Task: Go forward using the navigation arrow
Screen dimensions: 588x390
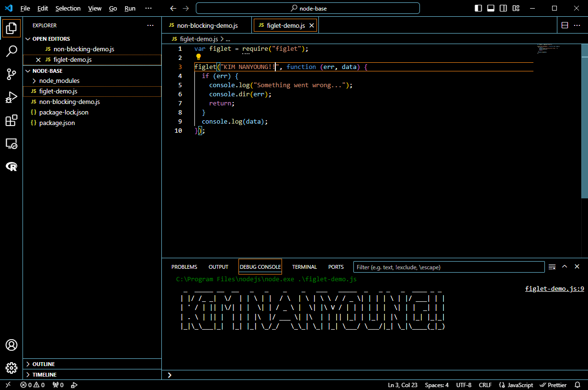Action: click(x=186, y=8)
